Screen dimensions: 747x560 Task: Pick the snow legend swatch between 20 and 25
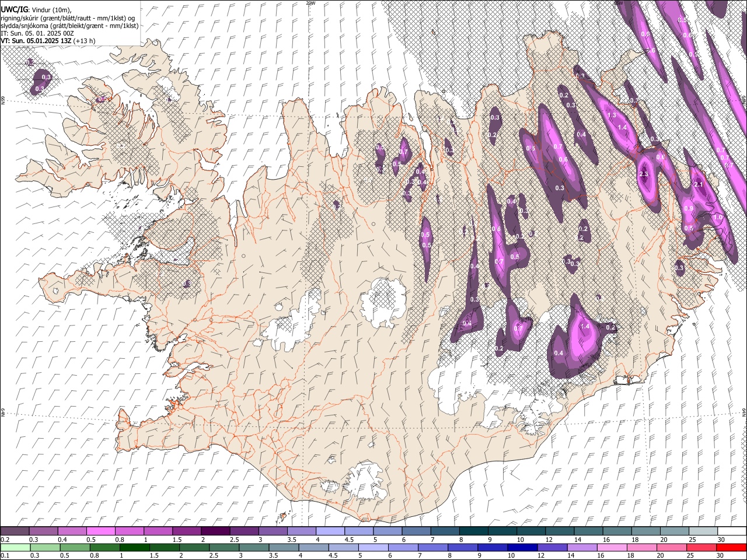pyautogui.click(x=673, y=531)
